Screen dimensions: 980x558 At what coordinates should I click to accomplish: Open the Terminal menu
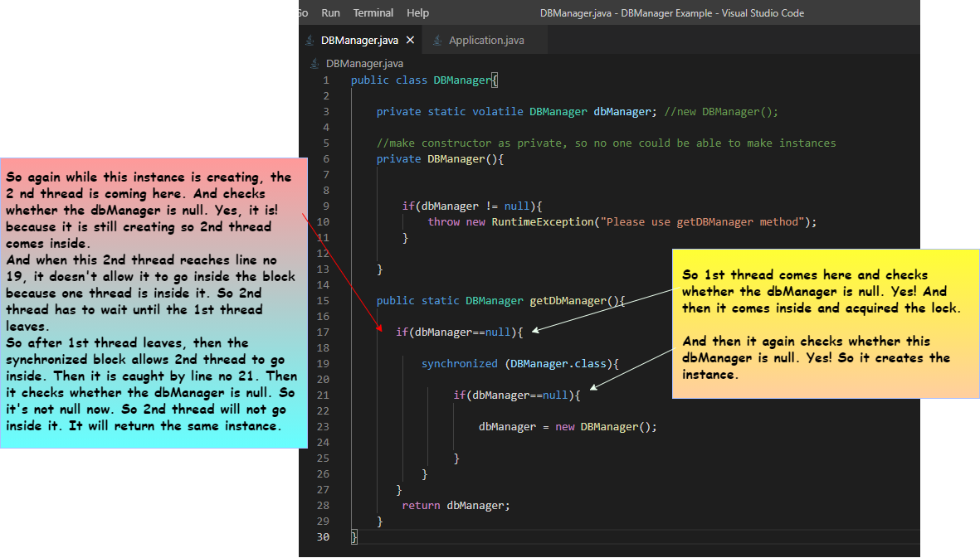pos(373,12)
